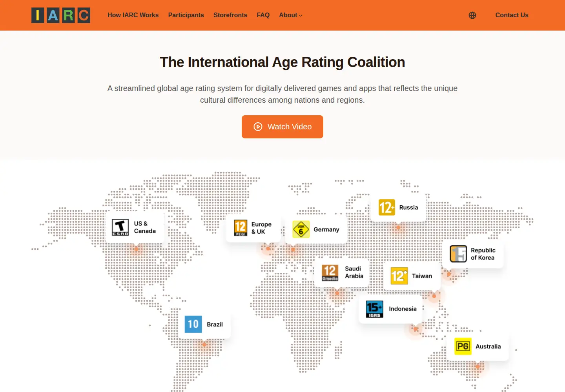The height and width of the screenshot is (392, 565).
Task: Select the Indonesia label
Action: [403, 309]
